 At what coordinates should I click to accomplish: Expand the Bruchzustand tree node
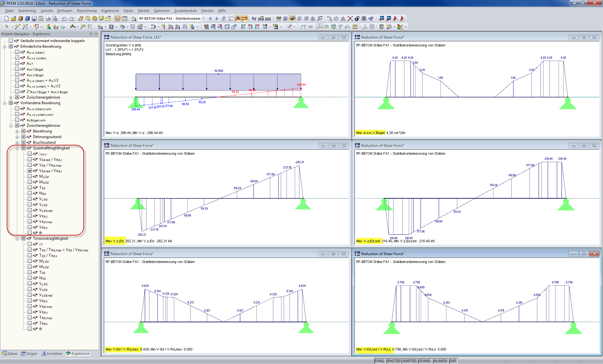[17, 142]
